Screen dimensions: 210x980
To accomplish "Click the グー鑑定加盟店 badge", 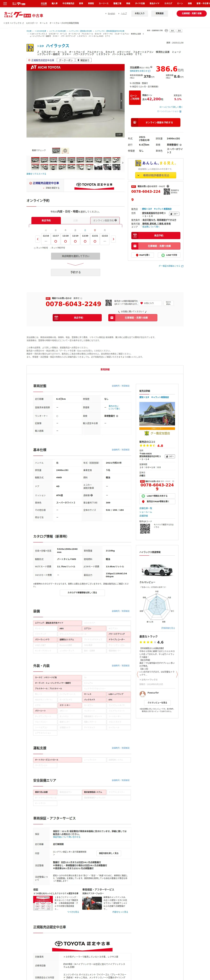I will point(157,433).
